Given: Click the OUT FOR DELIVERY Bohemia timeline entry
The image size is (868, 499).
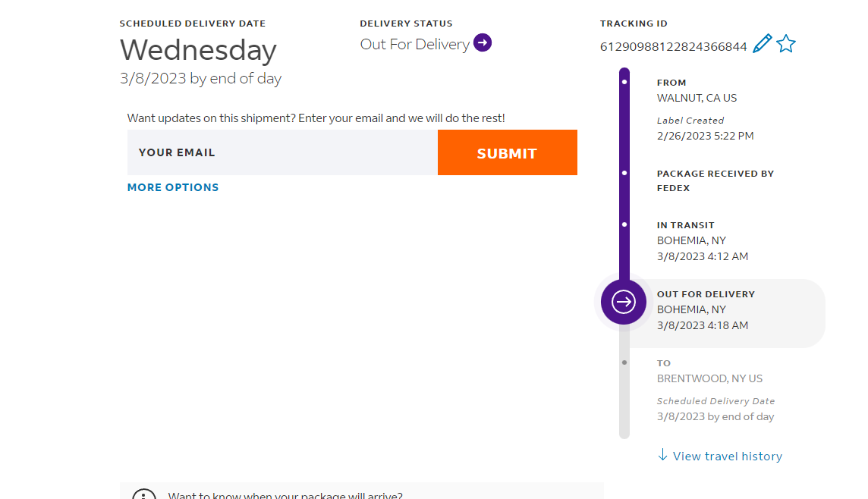Looking at the screenshot, I should (706, 309).
